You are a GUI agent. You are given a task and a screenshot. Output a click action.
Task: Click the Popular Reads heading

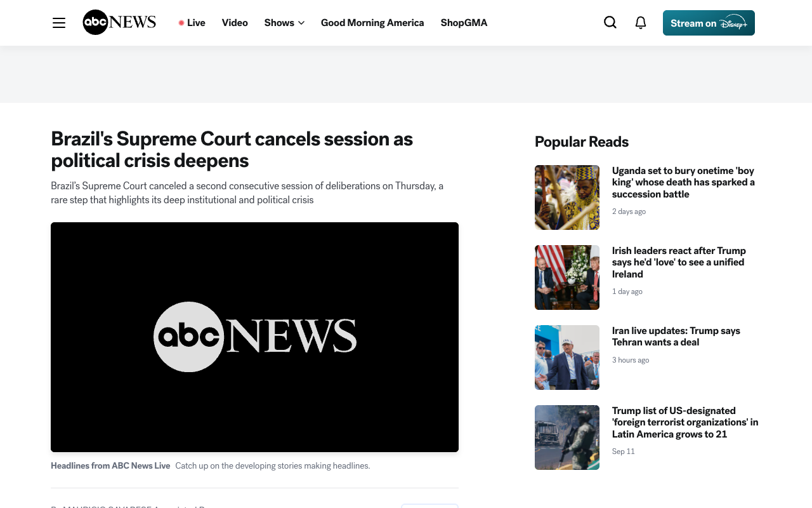pyautogui.click(x=582, y=142)
